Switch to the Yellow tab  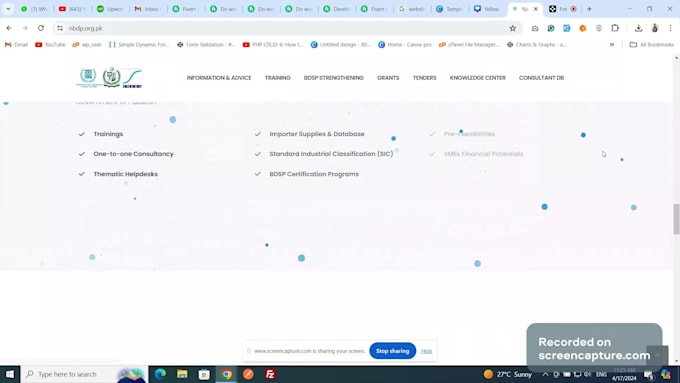[487, 9]
